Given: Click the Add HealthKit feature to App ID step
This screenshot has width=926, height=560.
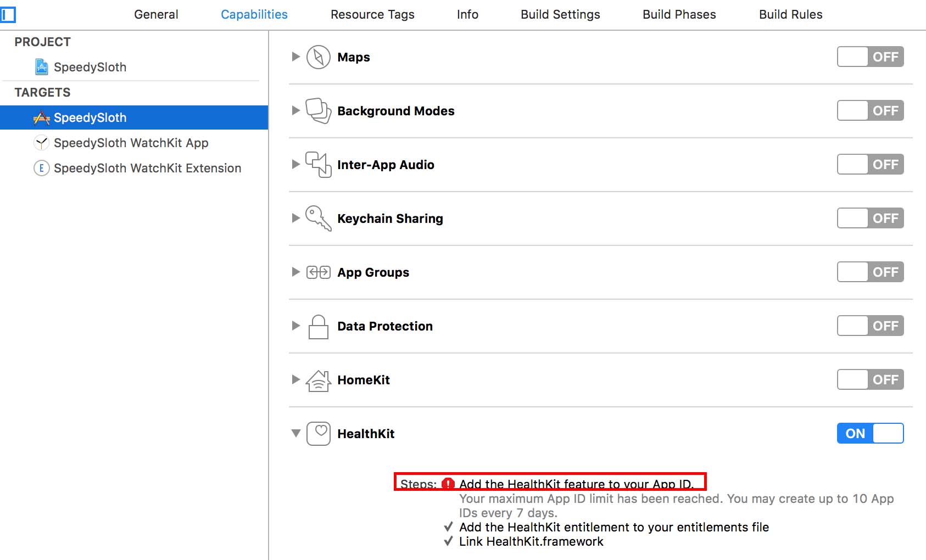Looking at the screenshot, I should pyautogui.click(x=576, y=484).
